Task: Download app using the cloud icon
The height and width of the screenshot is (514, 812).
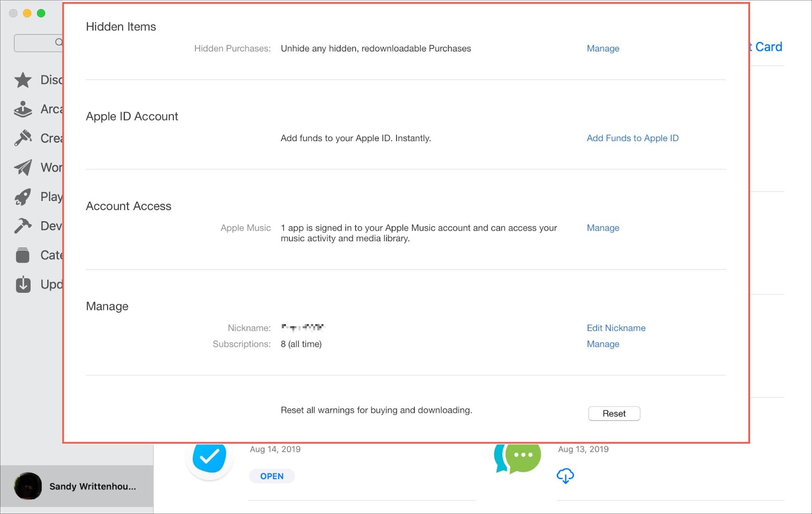Action: 565,476
